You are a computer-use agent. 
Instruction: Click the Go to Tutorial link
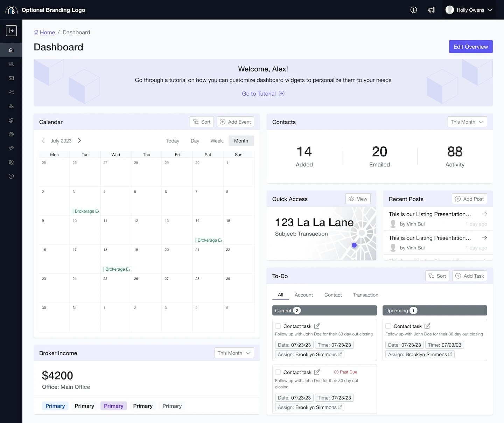[263, 93]
